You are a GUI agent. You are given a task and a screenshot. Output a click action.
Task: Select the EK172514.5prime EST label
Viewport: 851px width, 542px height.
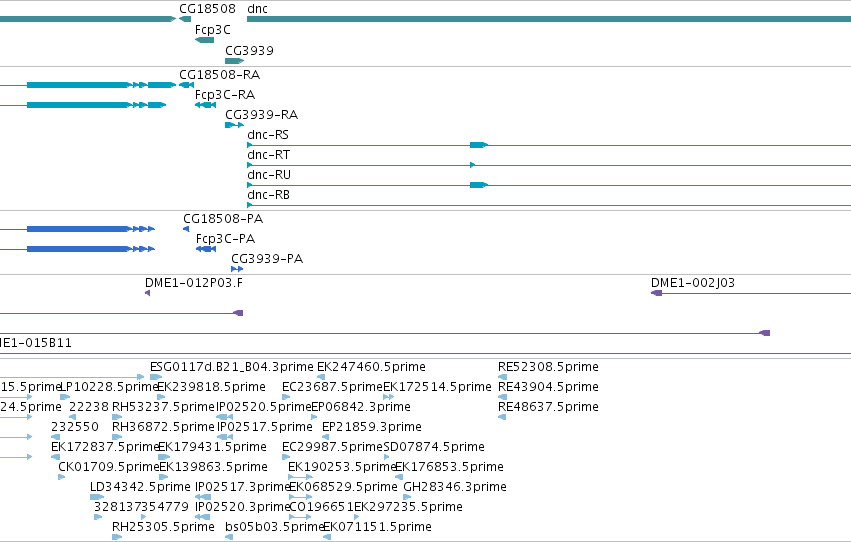coord(437,387)
